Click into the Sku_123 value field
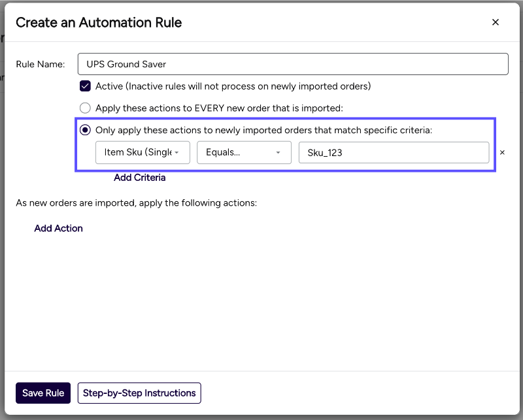This screenshot has width=523, height=420. point(394,153)
